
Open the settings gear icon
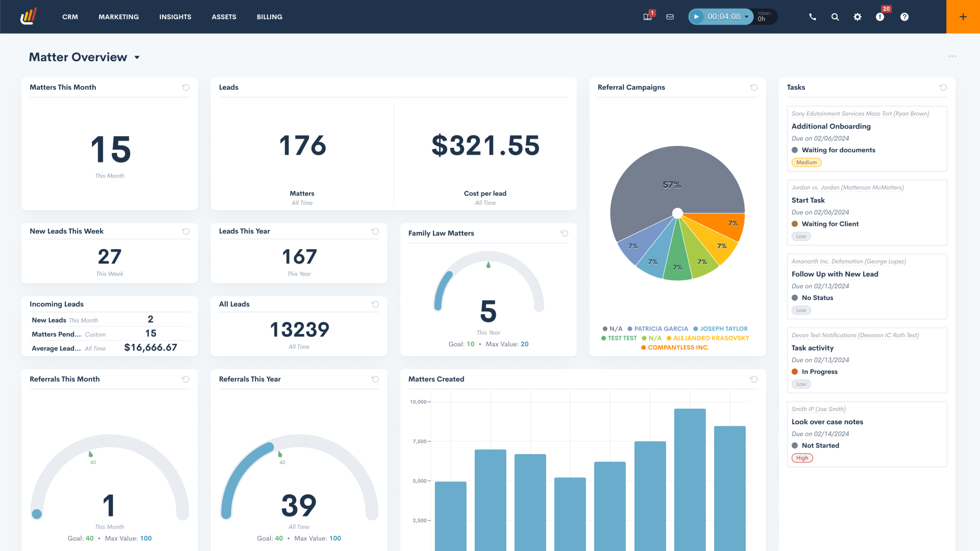pos(857,17)
